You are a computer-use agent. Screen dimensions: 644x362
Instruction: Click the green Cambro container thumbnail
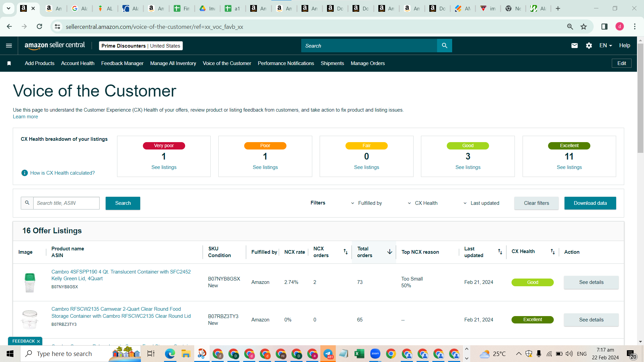point(30,283)
